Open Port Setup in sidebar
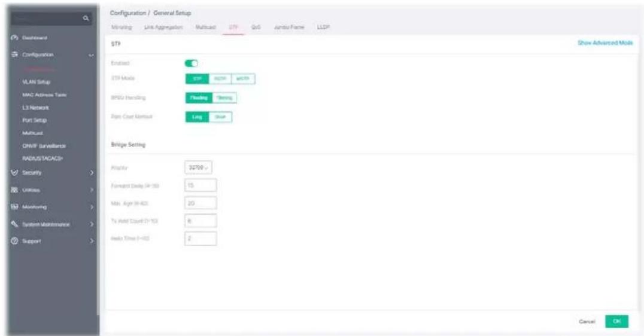Screen dimensions: 644x336 [x=35, y=120]
